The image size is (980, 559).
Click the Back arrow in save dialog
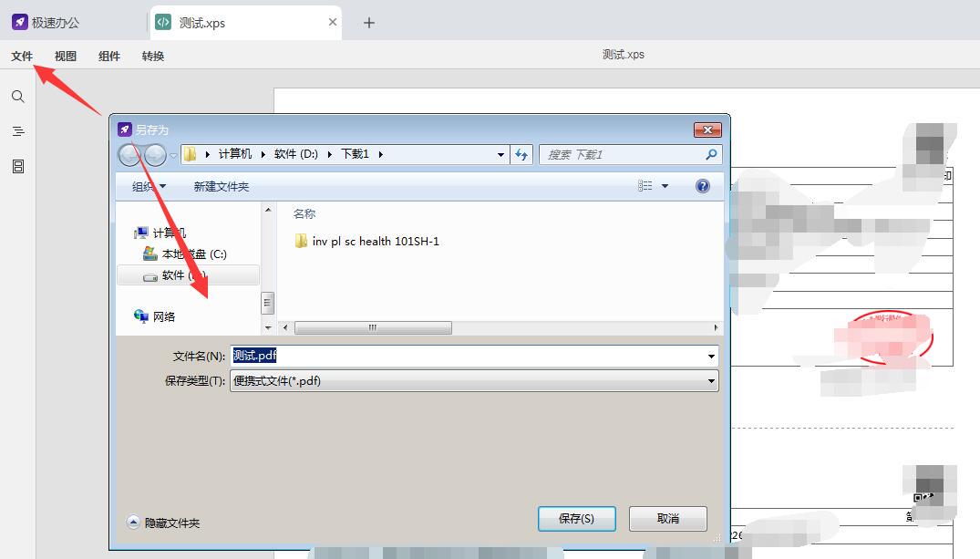129,154
